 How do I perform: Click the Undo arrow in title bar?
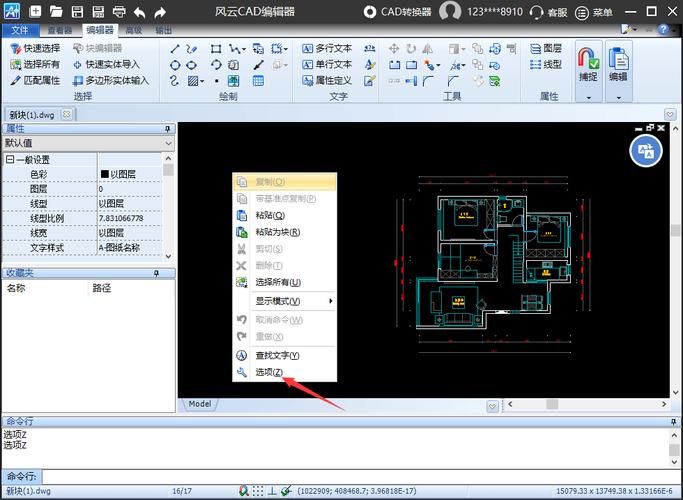[x=139, y=12]
